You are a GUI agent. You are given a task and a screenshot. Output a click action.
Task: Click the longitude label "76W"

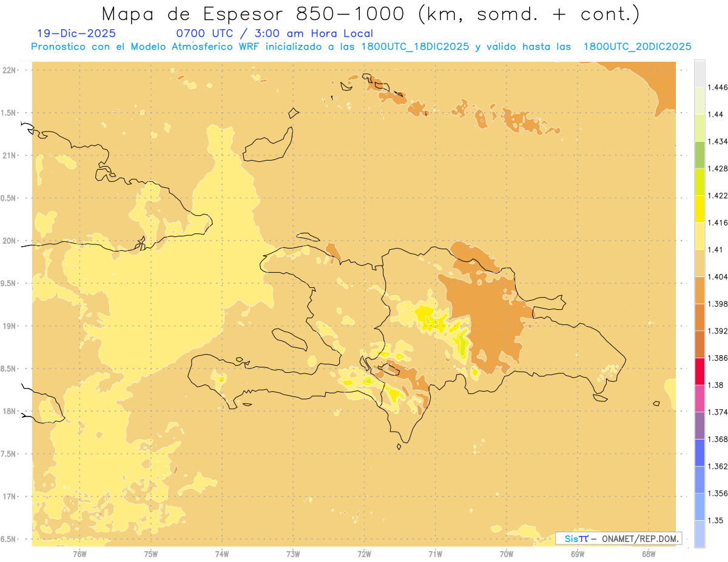79,554
